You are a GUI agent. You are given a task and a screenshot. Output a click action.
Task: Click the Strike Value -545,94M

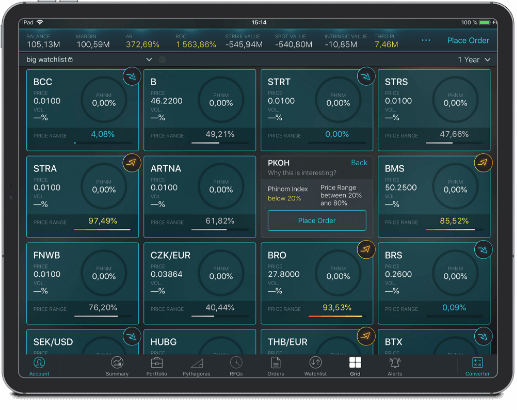point(244,44)
